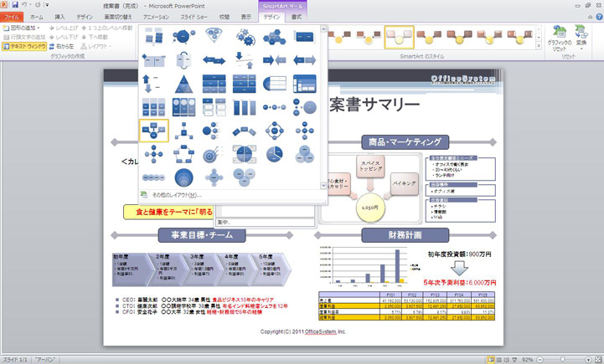The width and height of the screenshot is (604, 364).
Task: Select the diverging arrows layout
Action: pos(305,60)
